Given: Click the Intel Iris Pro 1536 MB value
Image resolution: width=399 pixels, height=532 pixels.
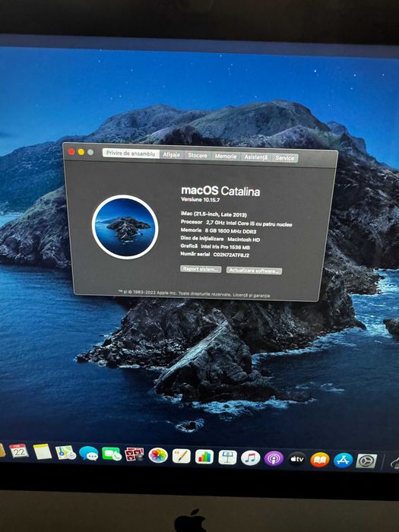Looking at the screenshot, I should [225, 247].
